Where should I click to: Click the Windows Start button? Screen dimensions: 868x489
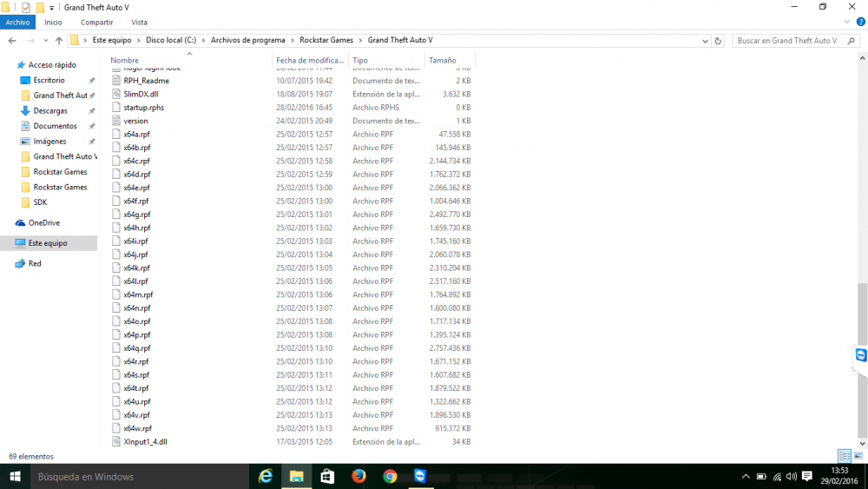pos(15,476)
